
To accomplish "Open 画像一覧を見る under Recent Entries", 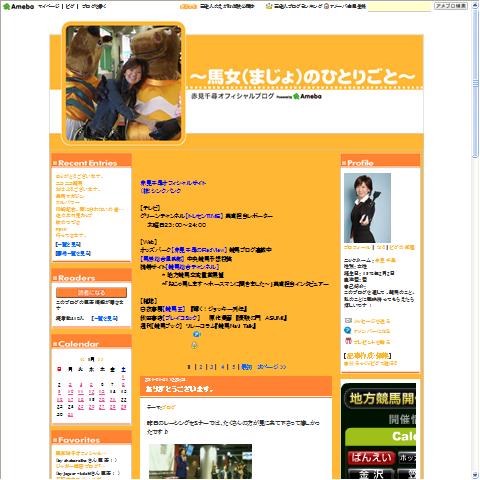I will click(73, 254).
